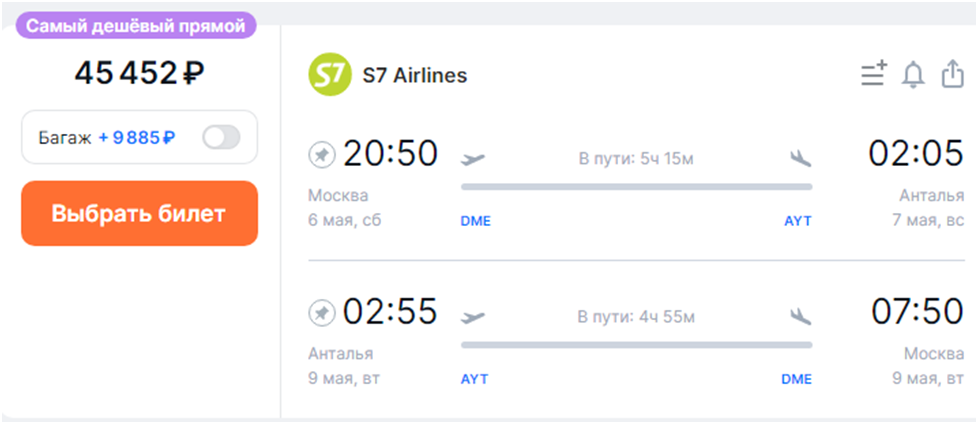Image resolution: width=978 pixels, height=424 pixels.
Task: Click the AYT code under Анталья arrival
Action: click(x=798, y=221)
